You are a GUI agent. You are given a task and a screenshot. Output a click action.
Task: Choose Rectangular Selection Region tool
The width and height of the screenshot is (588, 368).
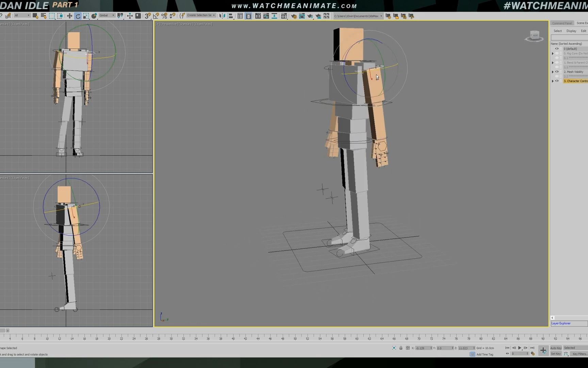pyautogui.click(x=52, y=16)
